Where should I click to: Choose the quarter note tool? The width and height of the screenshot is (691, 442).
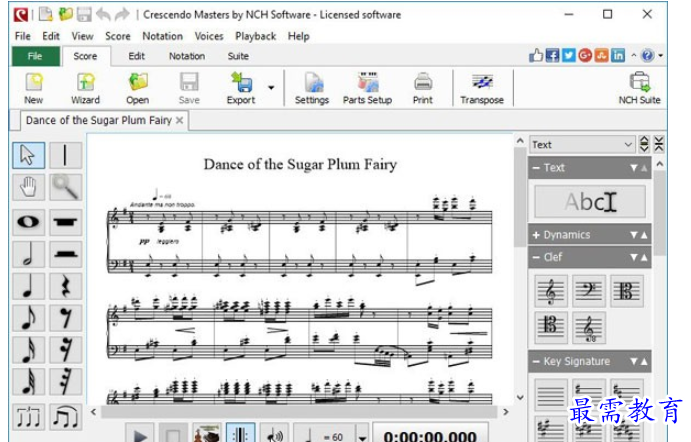pos(29,286)
